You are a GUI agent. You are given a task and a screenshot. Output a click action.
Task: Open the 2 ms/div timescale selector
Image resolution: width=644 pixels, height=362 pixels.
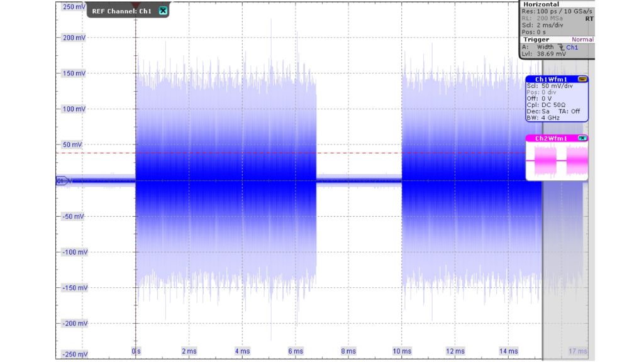pos(550,25)
